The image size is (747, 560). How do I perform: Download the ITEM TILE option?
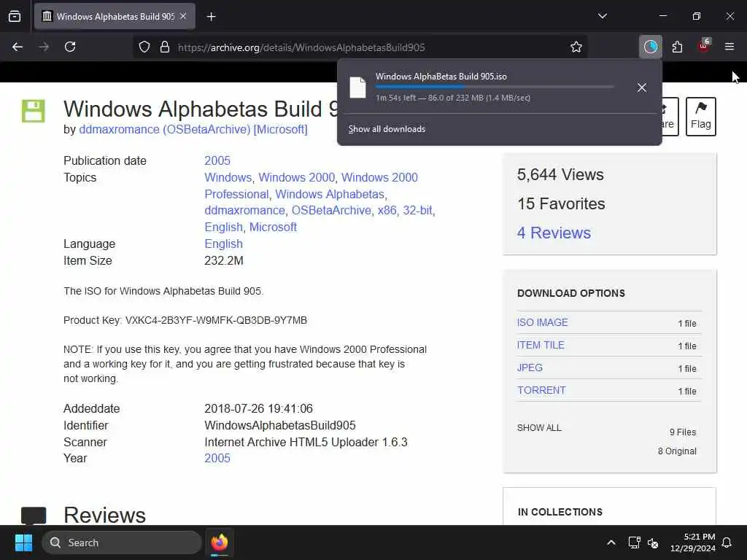541,345
